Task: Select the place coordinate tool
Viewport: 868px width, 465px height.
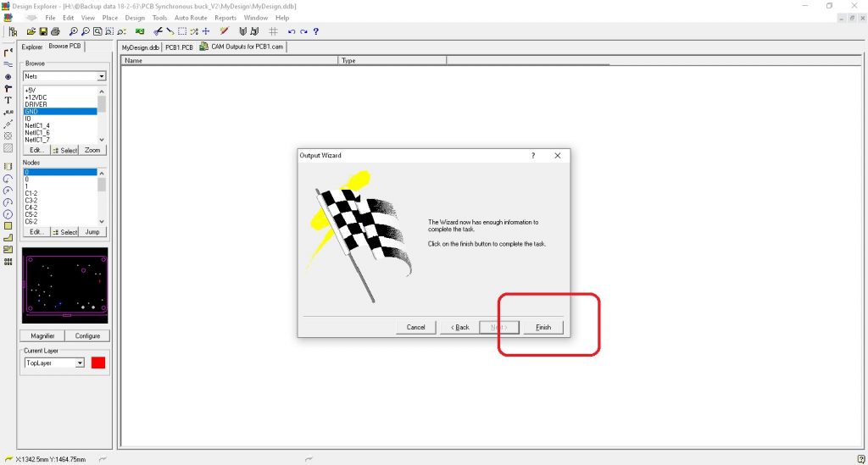Action: tap(8, 113)
